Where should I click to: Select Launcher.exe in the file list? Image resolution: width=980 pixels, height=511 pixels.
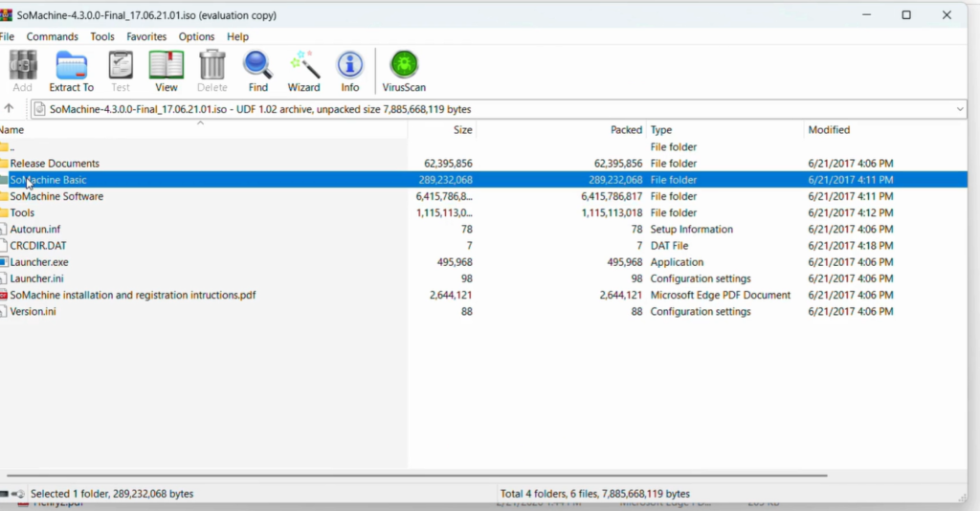click(38, 262)
